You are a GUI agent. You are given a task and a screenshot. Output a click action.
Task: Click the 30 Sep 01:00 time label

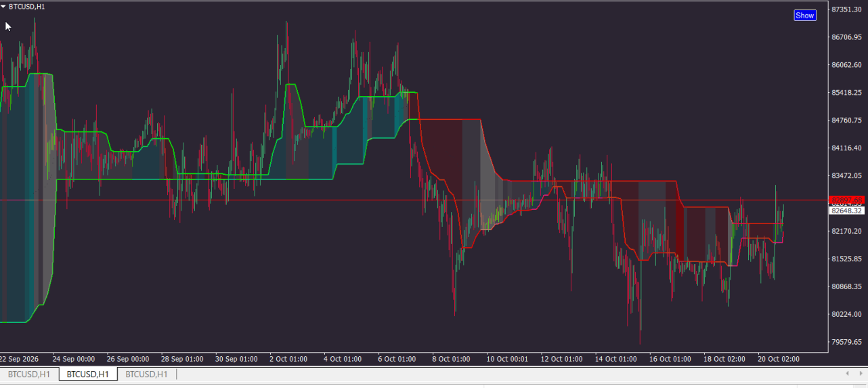tap(236, 359)
